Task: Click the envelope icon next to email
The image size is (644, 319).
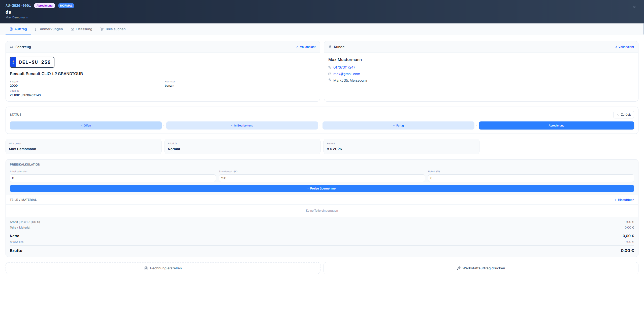Action: (330, 74)
